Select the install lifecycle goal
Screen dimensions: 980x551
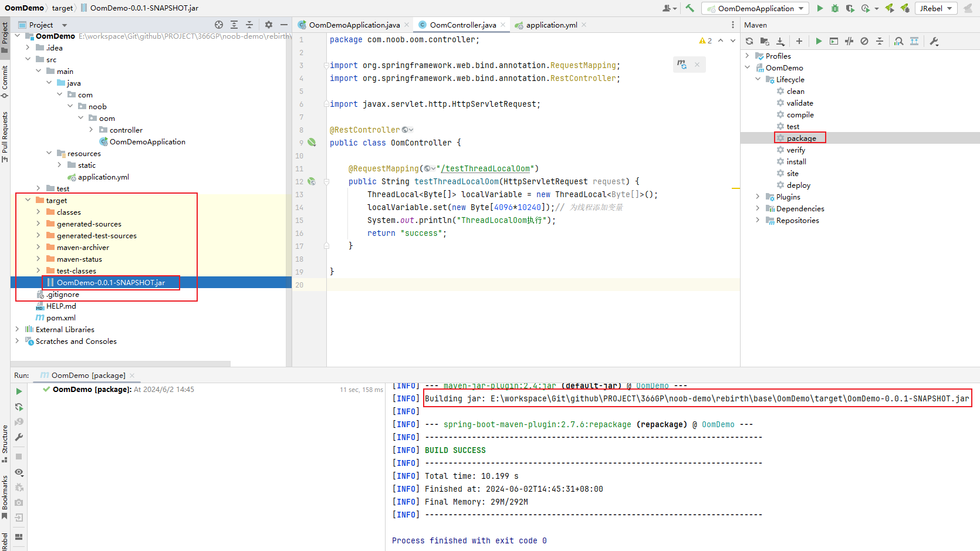tap(796, 161)
